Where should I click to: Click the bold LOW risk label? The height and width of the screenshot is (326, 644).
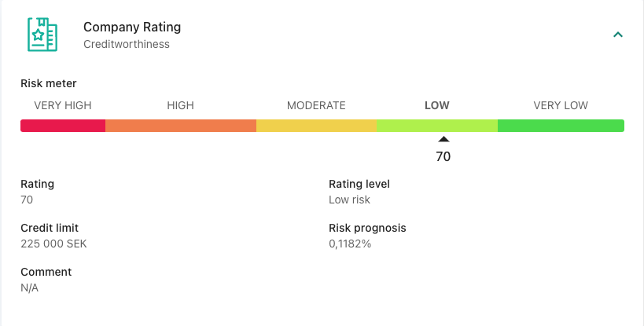[437, 105]
